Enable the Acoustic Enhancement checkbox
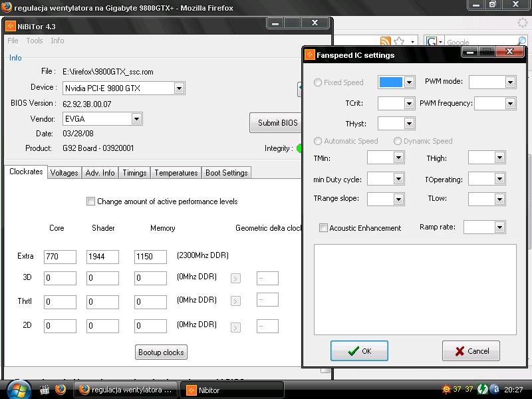The height and width of the screenshot is (399, 532). tap(323, 227)
